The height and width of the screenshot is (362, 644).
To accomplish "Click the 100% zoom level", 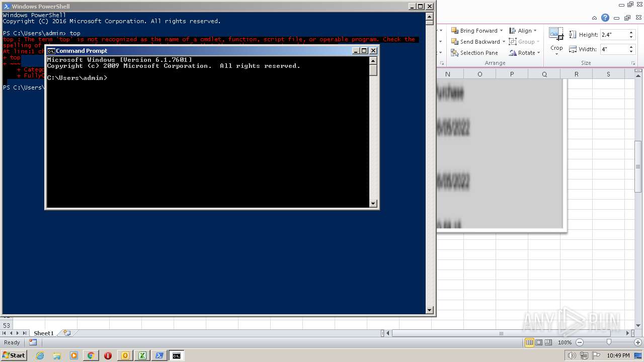I will pos(565,342).
